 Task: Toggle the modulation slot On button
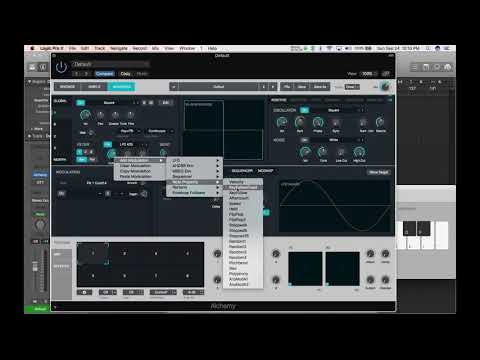click(61, 194)
